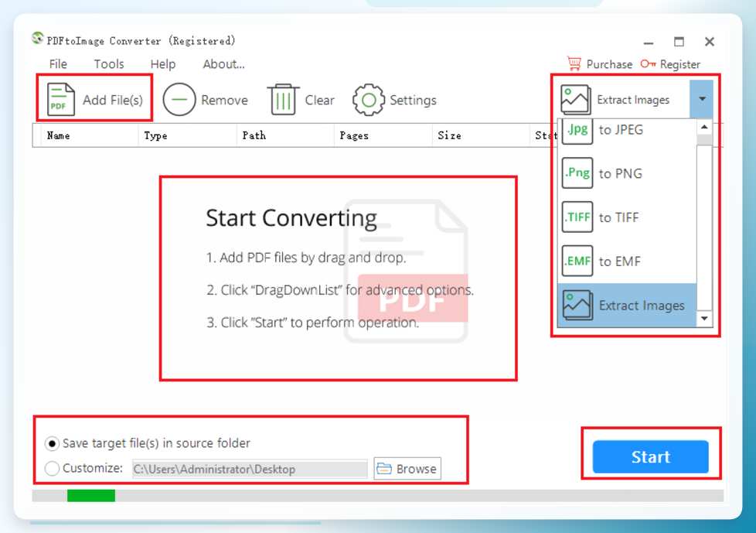The image size is (756, 533).
Task: Select Save target file(s) in source folder
Action: click(x=52, y=442)
